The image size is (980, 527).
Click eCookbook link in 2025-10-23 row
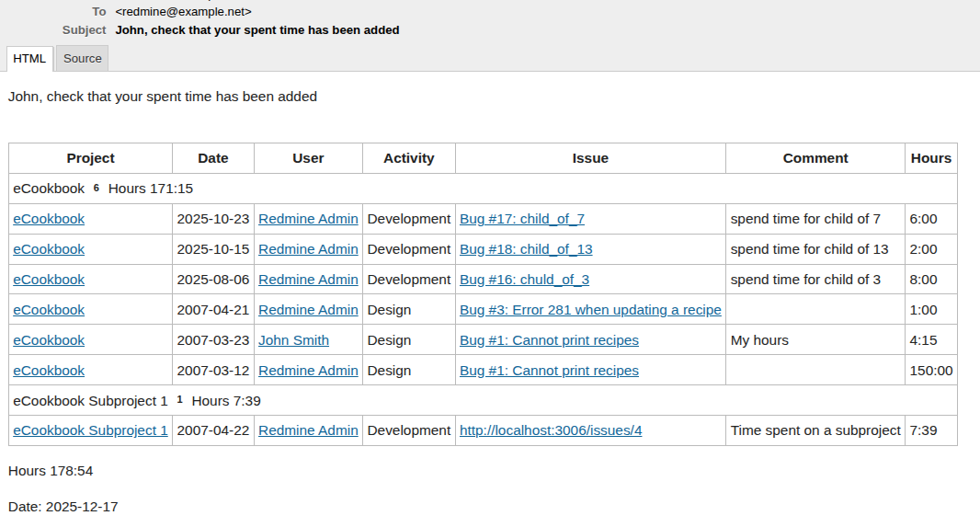tap(49, 219)
